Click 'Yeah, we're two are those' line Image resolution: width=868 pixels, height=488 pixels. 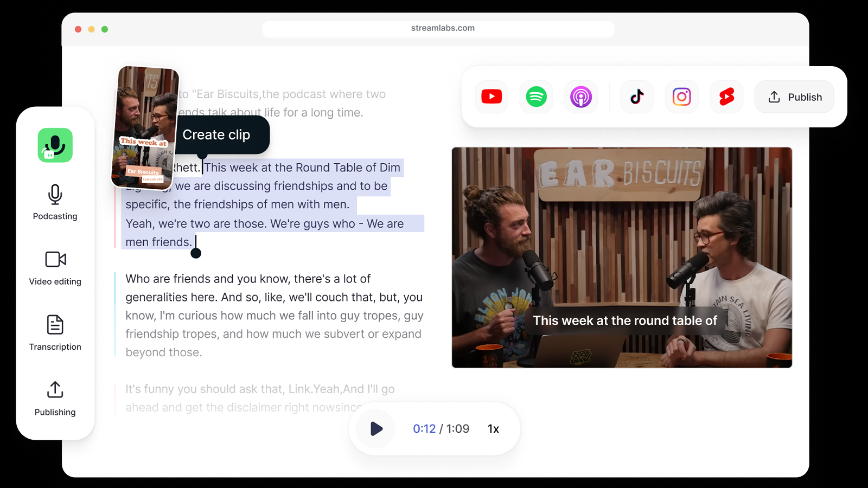265,224
